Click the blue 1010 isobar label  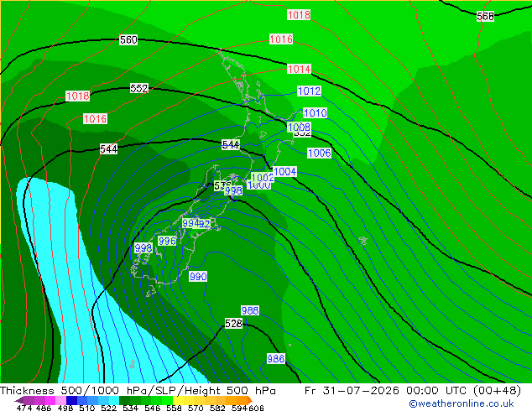click(x=316, y=112)
